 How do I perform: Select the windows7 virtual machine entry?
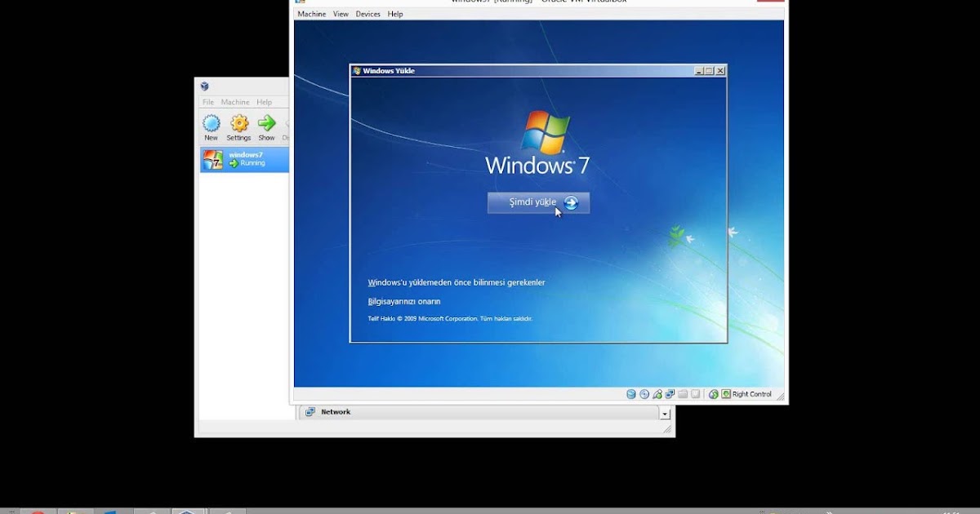click(244, 159)
